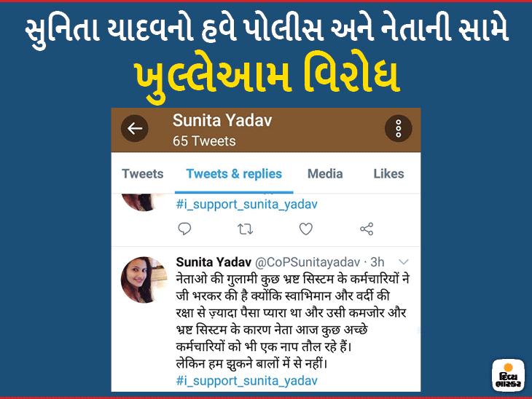532x399 pixels.
Task: Click the Sunita Yadav tweet author name
Action: click(x=214, y=262)
